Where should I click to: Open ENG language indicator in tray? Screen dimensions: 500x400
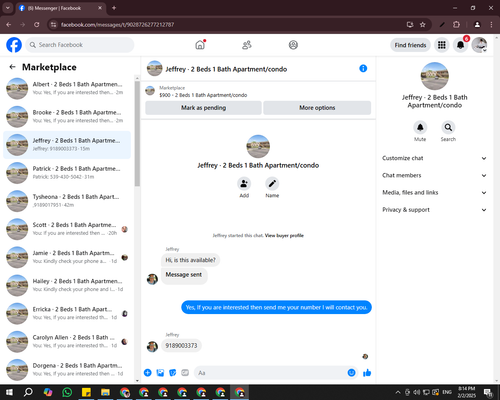[447, 392]
